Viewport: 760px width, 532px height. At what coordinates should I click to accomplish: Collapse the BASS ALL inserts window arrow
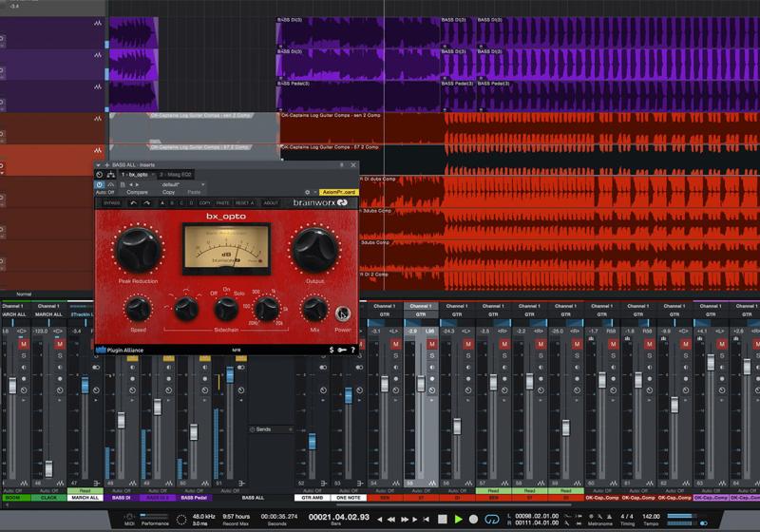click(x=99, y=165)
